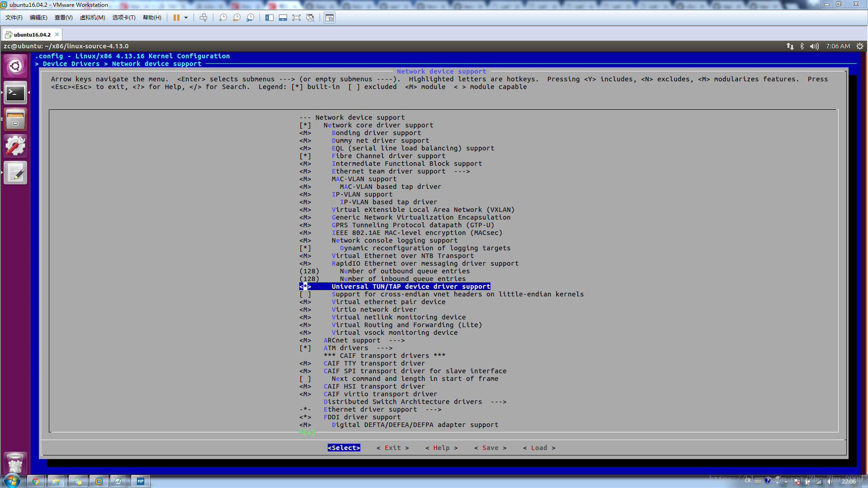Screen dimensions: 868x488
Task: Choose the < Load > button
Action: (x=539, y=448)
